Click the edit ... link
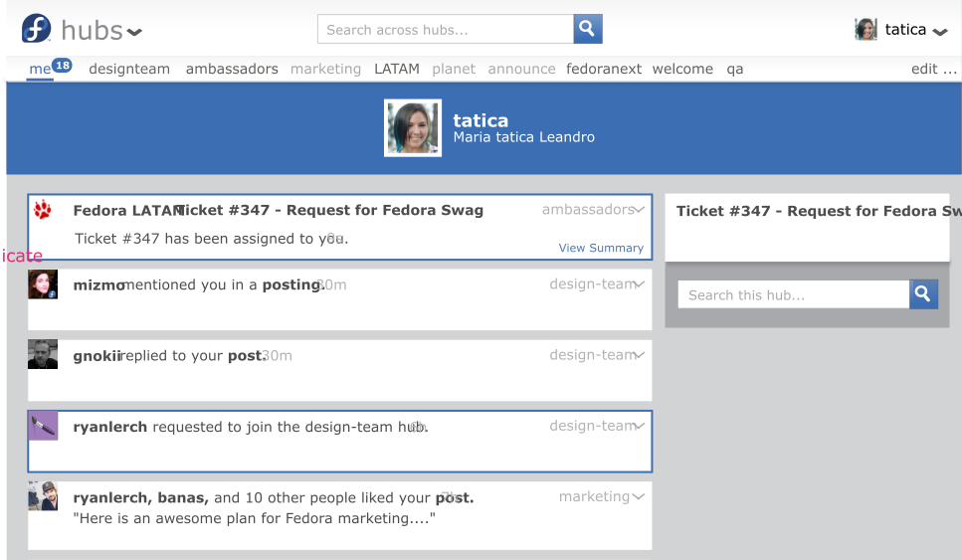 click(934, 69)
